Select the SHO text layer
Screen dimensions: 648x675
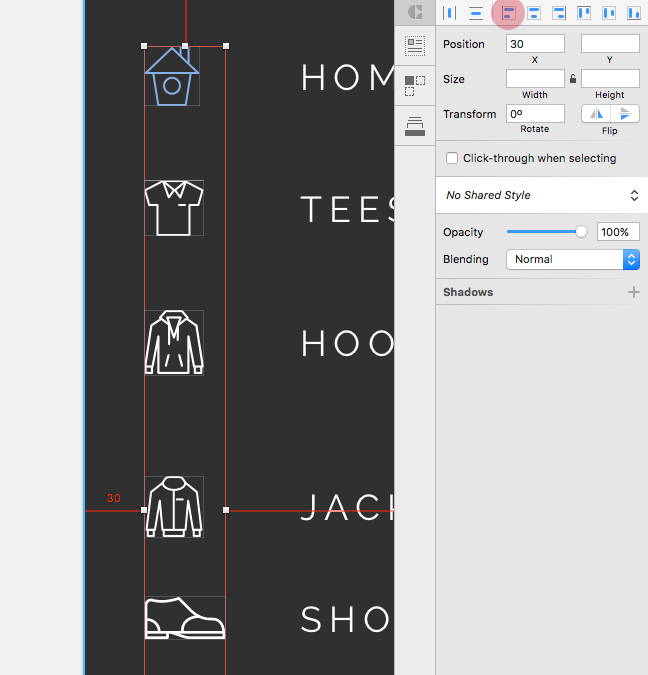click(x=345, y=619)
